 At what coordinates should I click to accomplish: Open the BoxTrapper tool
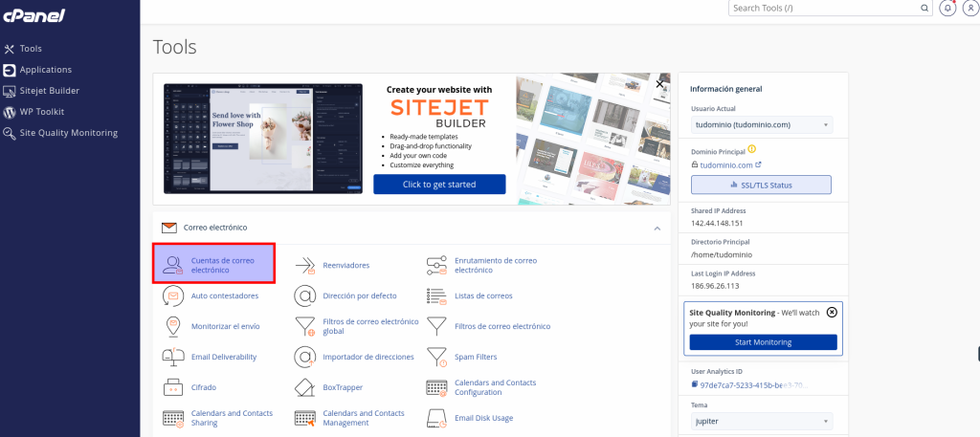343,387
